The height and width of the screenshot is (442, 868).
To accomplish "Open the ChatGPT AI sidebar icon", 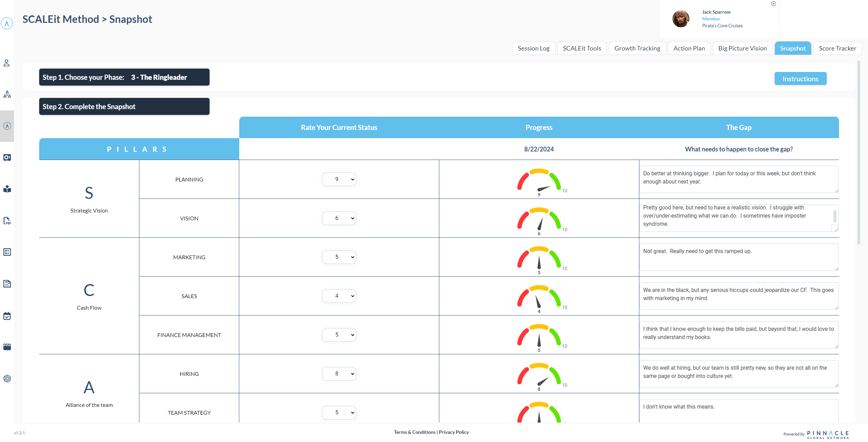I will 7,379.
